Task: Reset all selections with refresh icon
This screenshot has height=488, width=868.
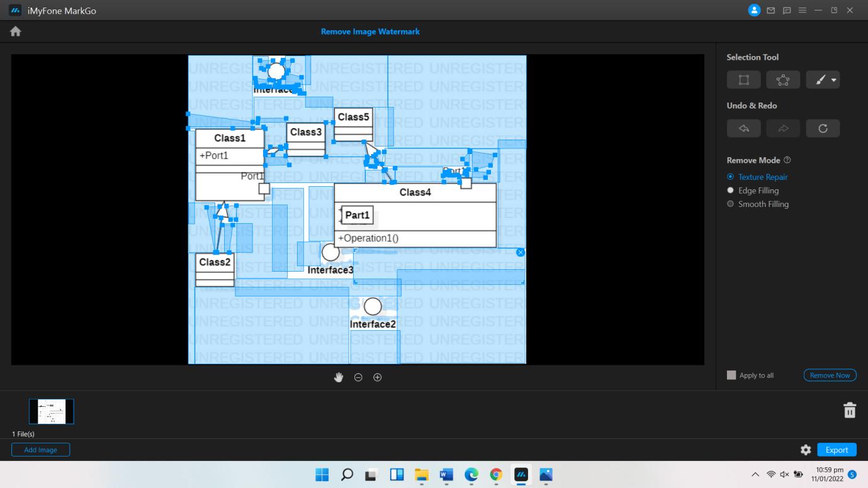Action: tap(823, 128)
